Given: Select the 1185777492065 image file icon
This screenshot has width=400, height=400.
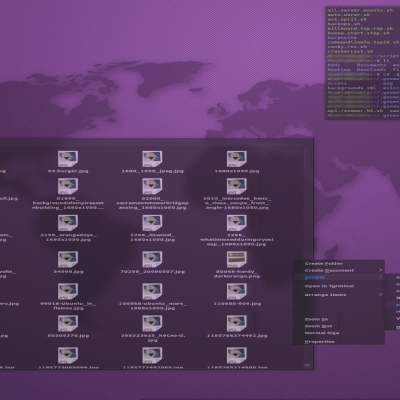Looking at the screenshot, I should click(x=152, y=355).
